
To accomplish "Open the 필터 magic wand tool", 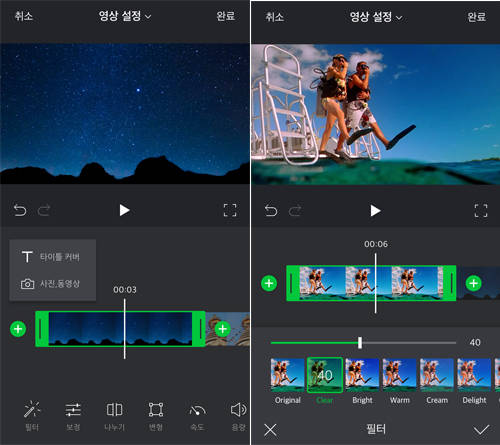I will coord(32,415).
